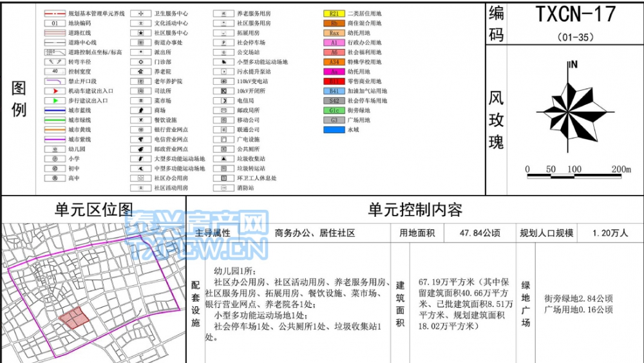Select the 城市紫线 purple line sample
This screenshot has width=644, height=363.
click(x=55, y=139)
